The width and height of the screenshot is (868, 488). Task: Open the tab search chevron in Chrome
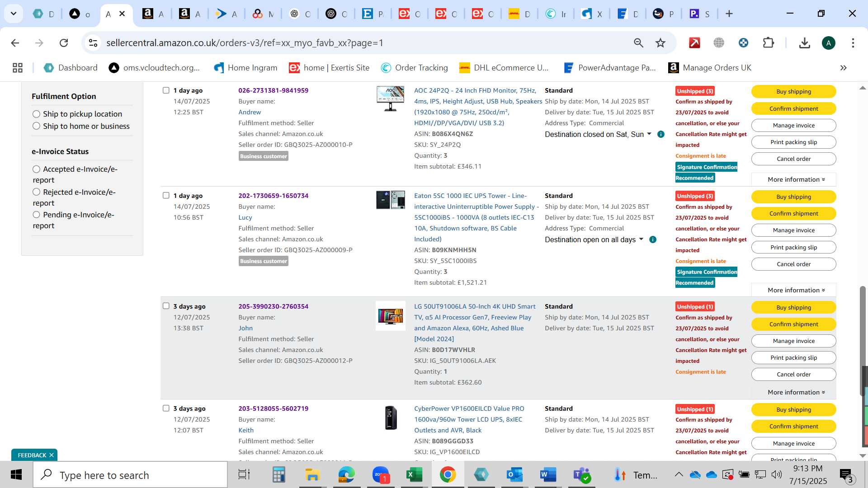(x=14, y=14)
